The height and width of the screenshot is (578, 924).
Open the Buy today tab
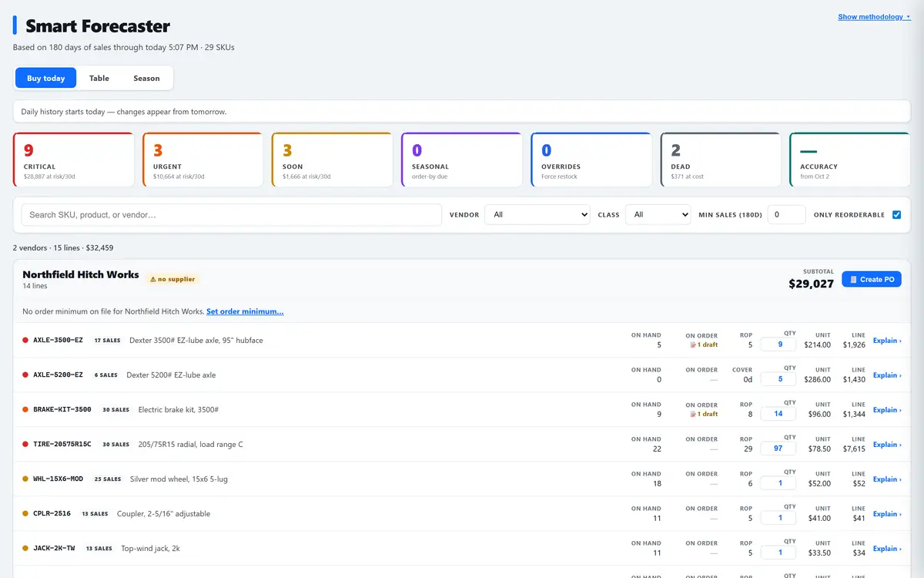(45, 78)
